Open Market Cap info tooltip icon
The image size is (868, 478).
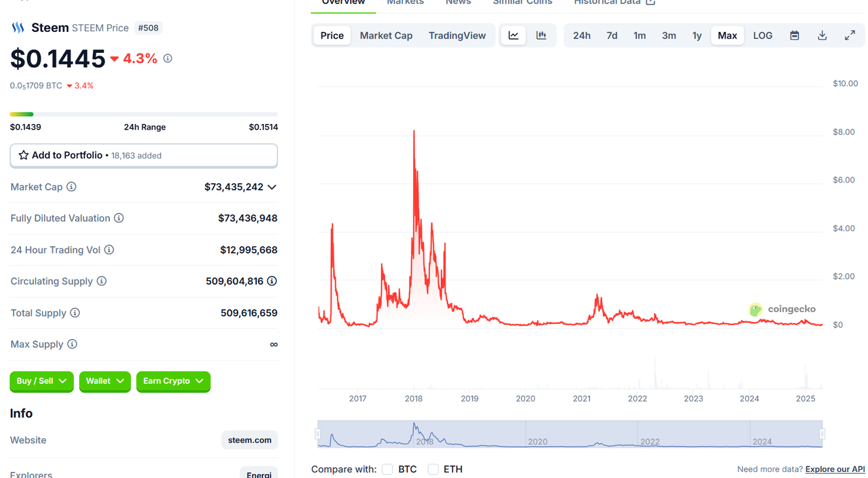pyautogui.click(x=71, y=186)
